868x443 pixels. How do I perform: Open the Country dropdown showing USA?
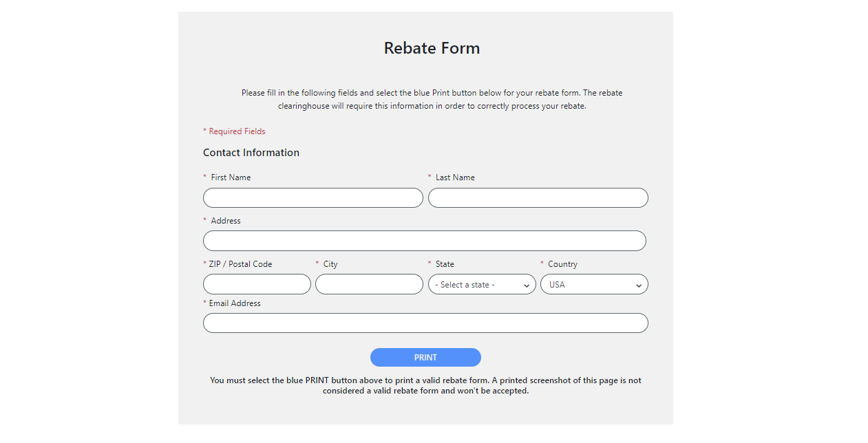point(594,284)
